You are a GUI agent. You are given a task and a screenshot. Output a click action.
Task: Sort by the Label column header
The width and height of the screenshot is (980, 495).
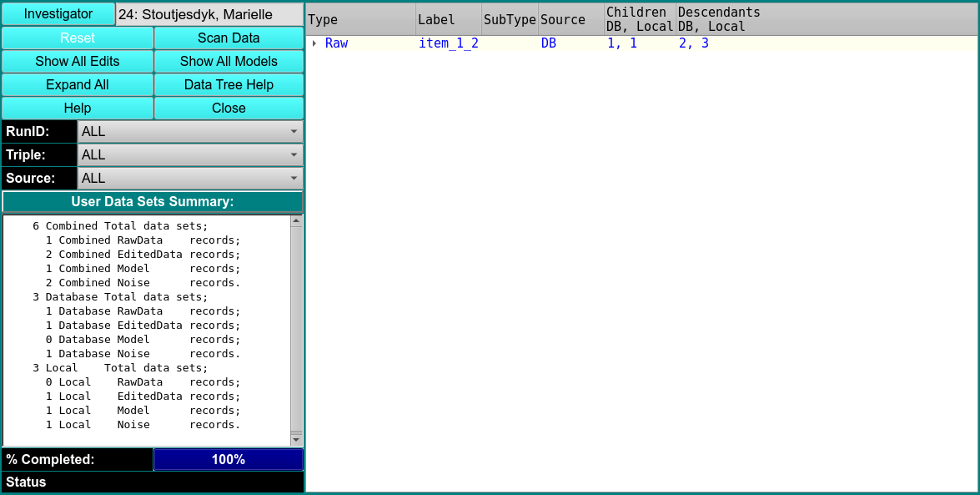[448, 19]
